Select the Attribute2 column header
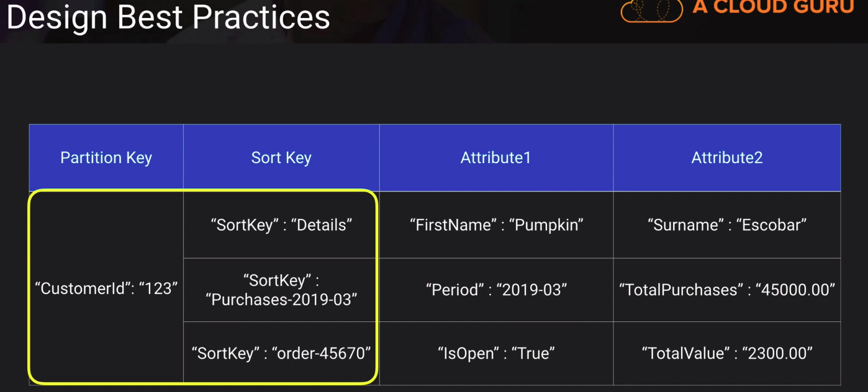868x392 pixels. pyautogui.click(x=726, y=158)
